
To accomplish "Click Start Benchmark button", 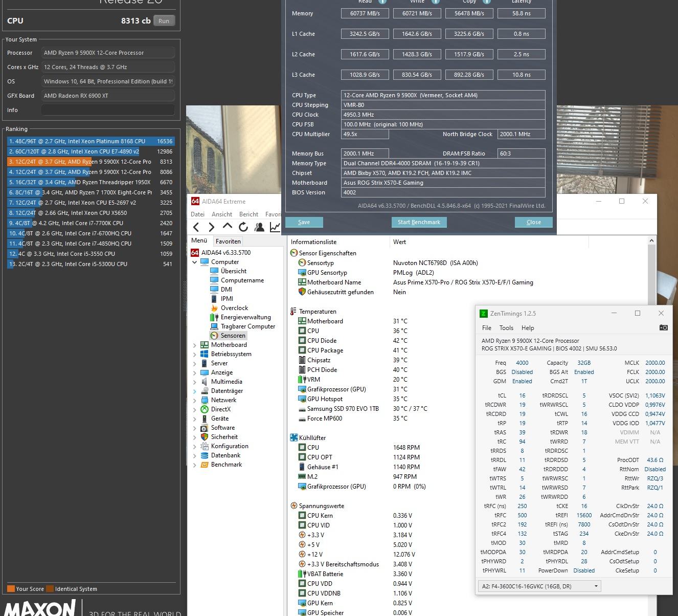I will click(419, 222).
